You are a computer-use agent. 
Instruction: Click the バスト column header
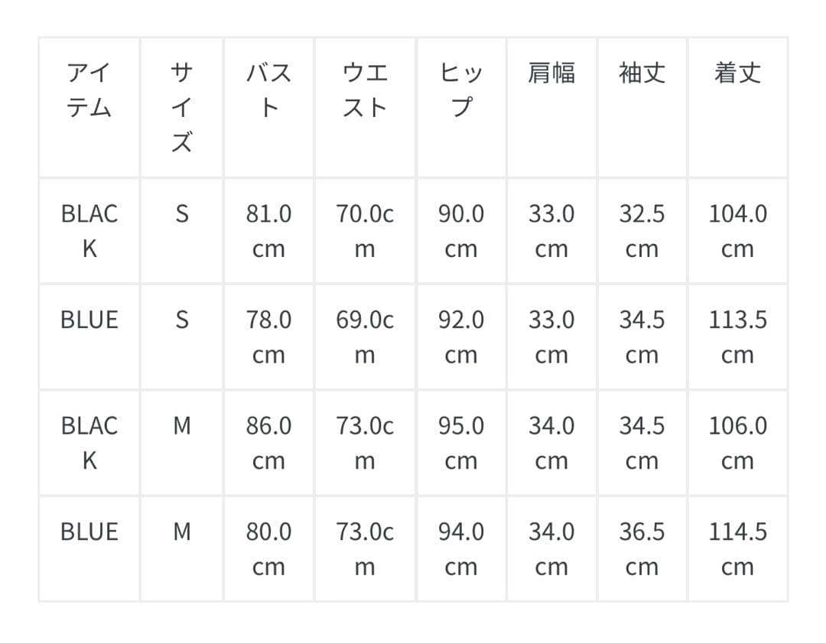(268, 90)
